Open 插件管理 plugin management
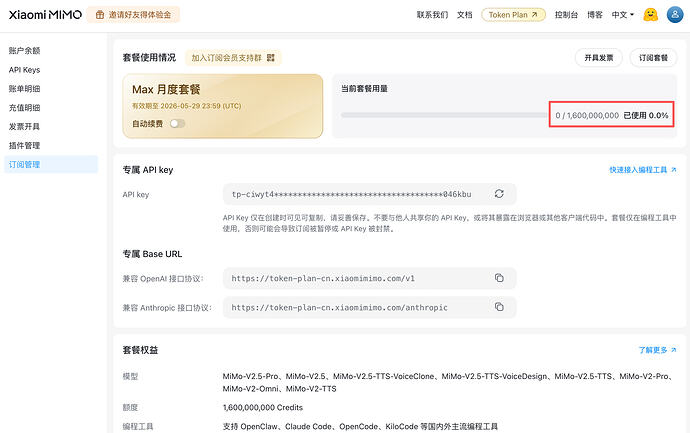This screenshot has width=690, height=433. tap(24, 145)
